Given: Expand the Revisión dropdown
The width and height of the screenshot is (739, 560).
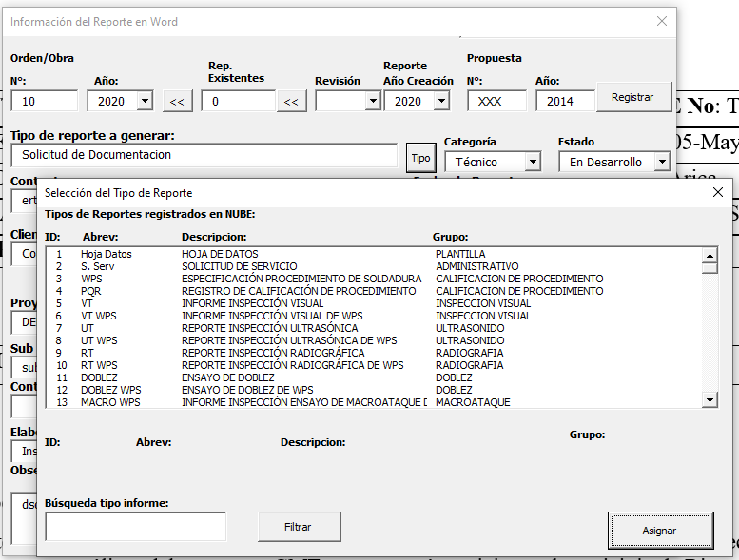Looking at the screenshot, I should pos(372,102).
